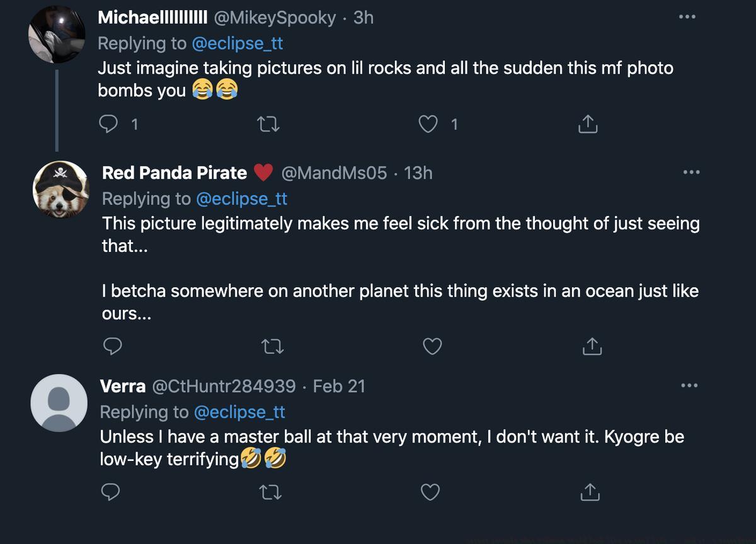This screenshot has height=544, width=756.
Task: Like Red Panda Pirate's tweet
Action: coord(432,346)
